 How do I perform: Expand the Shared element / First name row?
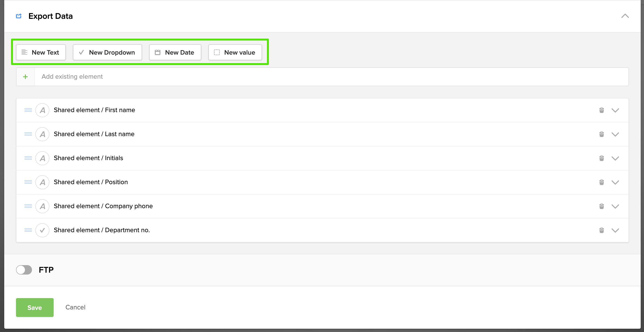[x=616, y=110]
